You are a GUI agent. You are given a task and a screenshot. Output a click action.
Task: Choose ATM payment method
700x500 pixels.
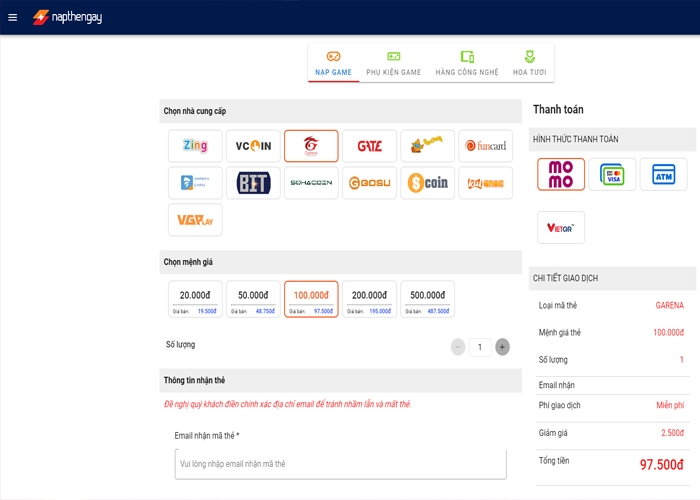tap(663, 174)
